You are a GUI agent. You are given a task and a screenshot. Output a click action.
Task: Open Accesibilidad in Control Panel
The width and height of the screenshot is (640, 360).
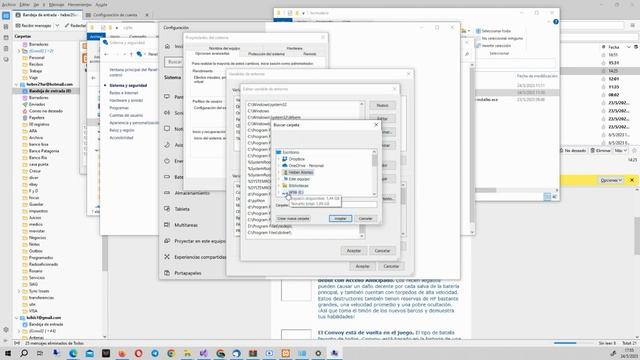click(121, 138)
